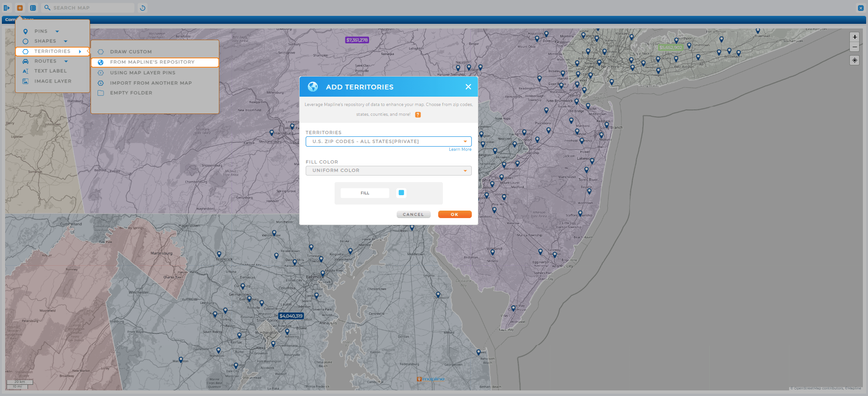868x396 pixels.
Task: Click the Draw Custom polygon icon
Action: point(101,52)
